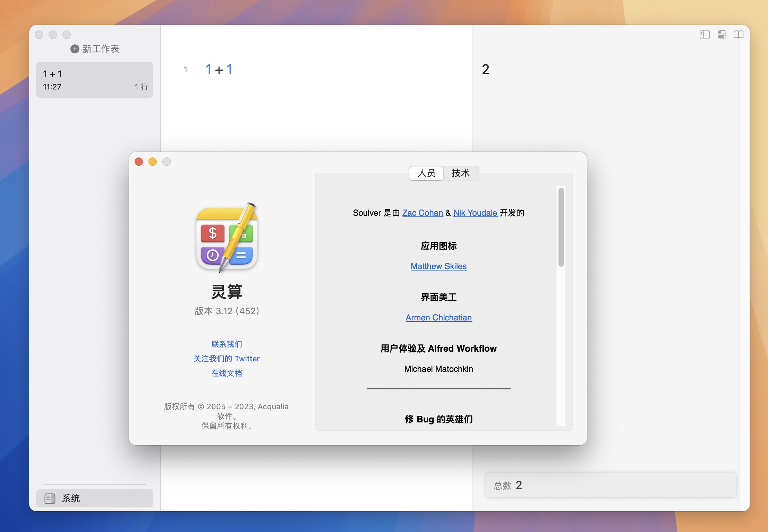Click the 灵算 app name text
The width and height of the screenshot is (768, 532).
227,292
